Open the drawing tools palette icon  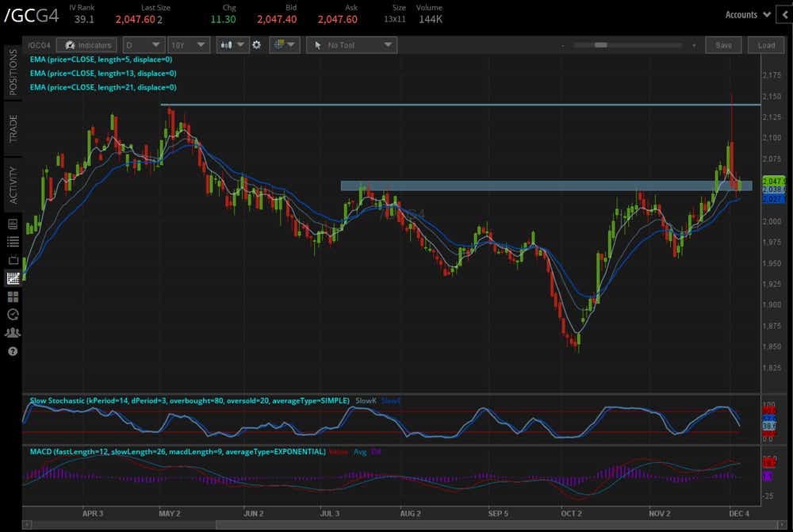pos(280,45)
